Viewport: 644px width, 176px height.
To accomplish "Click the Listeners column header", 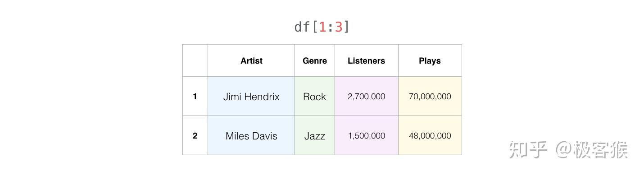I will pos(367,60).
